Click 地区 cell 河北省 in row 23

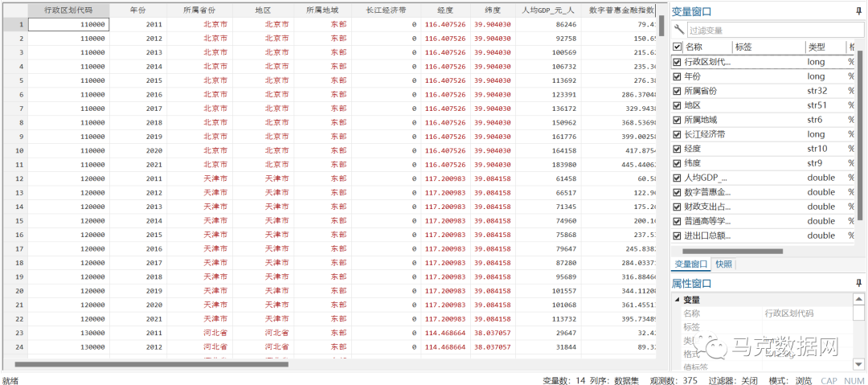[x=276, y=333]
